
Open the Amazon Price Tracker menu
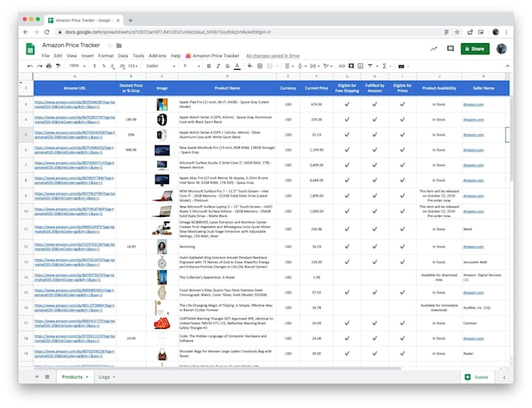[x=212, y=56]
